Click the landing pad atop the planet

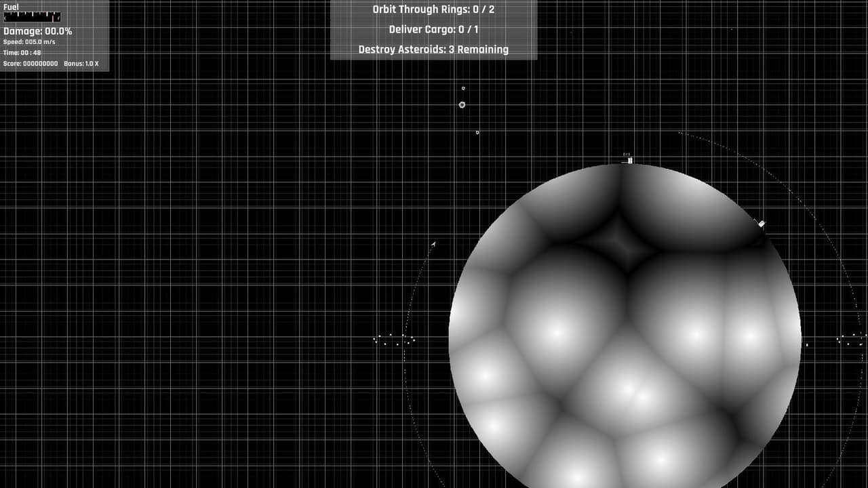point(627,161)
